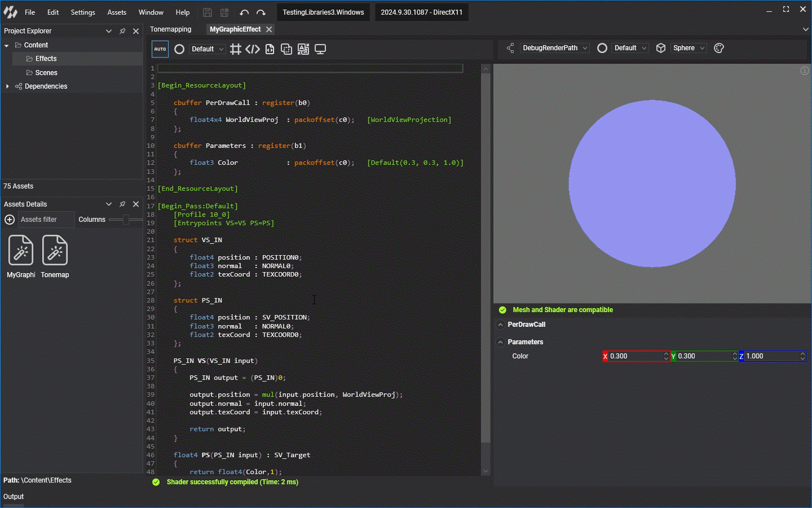Viewport: 812px width, 508px height.
Task: Click the monitor icon in editor toolbar
Action: click(320, 49)
